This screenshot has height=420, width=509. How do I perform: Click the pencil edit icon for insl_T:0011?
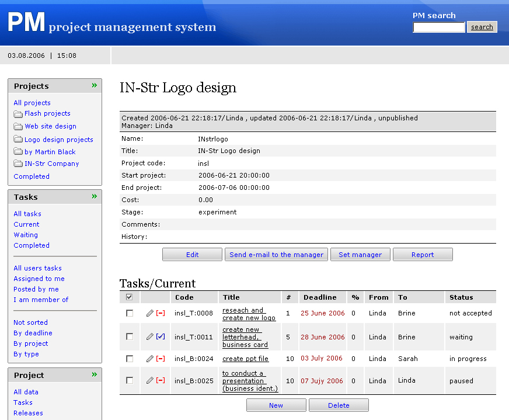point(149,336)
